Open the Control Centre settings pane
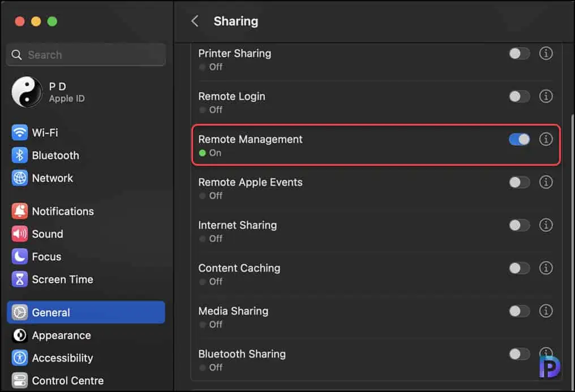This screenshot has width=575, height=392. [86, 381]
